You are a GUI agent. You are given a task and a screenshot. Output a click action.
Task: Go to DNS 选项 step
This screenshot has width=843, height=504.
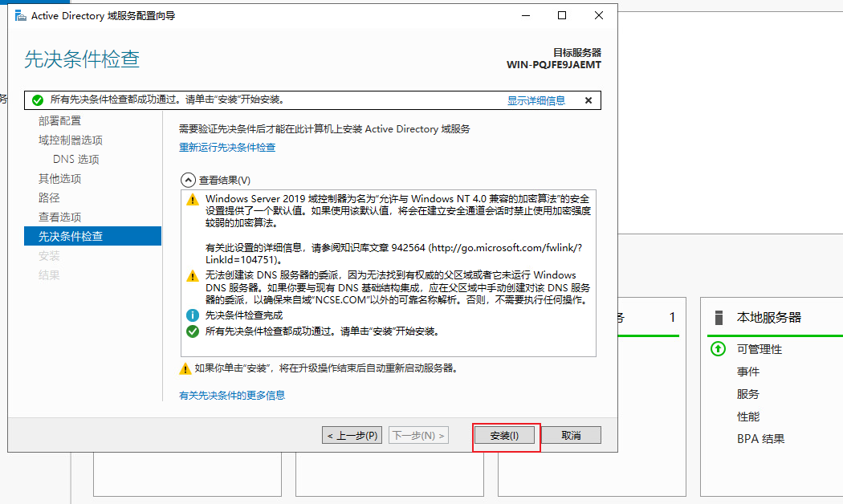pyautogui.click(x=76, y=159)
